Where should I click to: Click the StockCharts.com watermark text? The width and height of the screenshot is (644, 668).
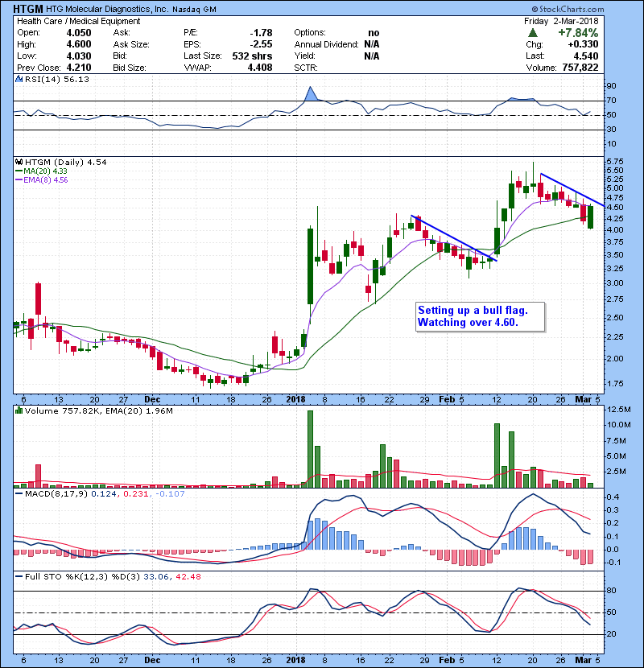pos(568,9)
